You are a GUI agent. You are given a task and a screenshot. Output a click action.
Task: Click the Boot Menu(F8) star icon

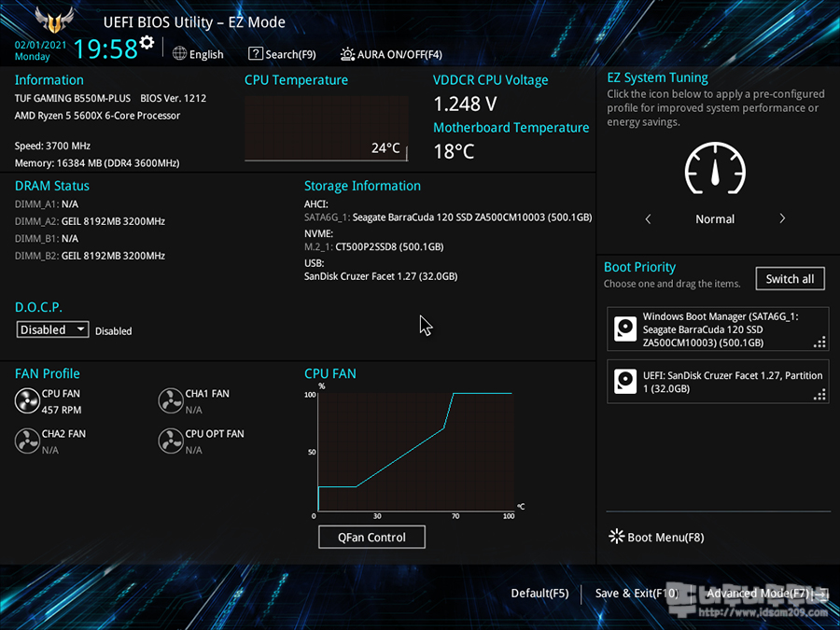[617, 537]
